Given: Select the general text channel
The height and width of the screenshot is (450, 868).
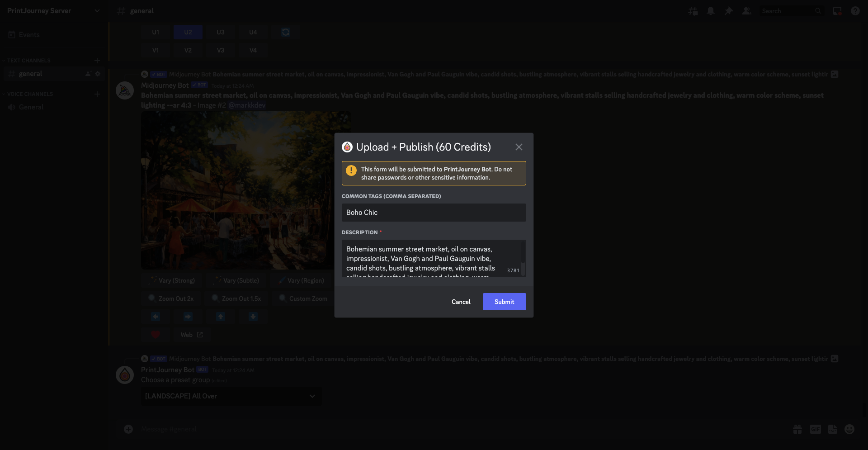Looking at the screenshot, I should (x=54, y=74).
